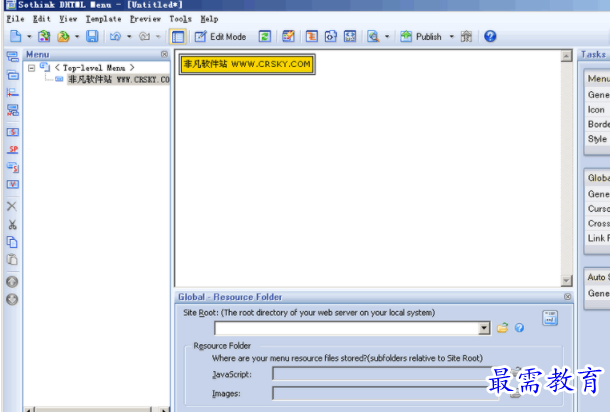Expand the Open file dropdown arrow
Image resolution: width=610 pixels, height=412 pixels.
[x=77, y=37]
